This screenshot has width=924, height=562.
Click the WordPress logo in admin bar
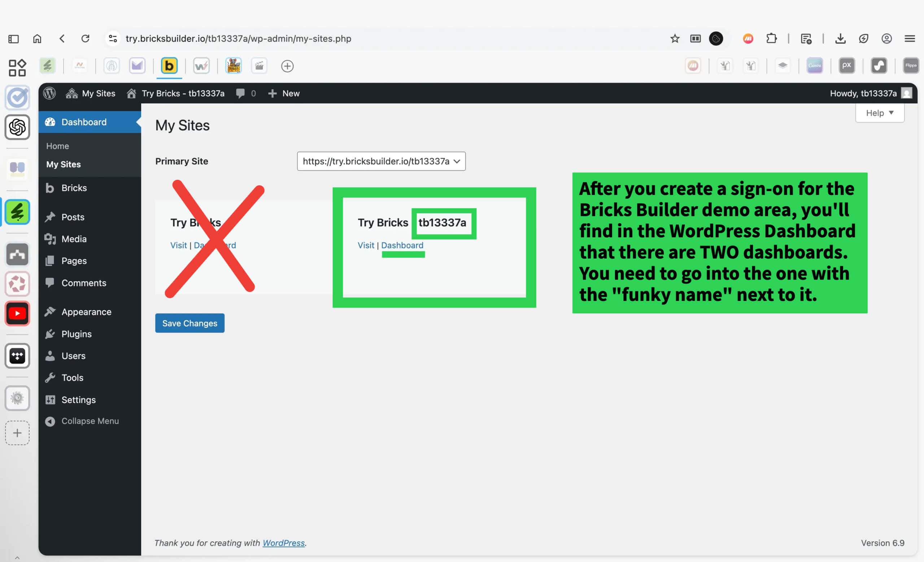[49, 93]
